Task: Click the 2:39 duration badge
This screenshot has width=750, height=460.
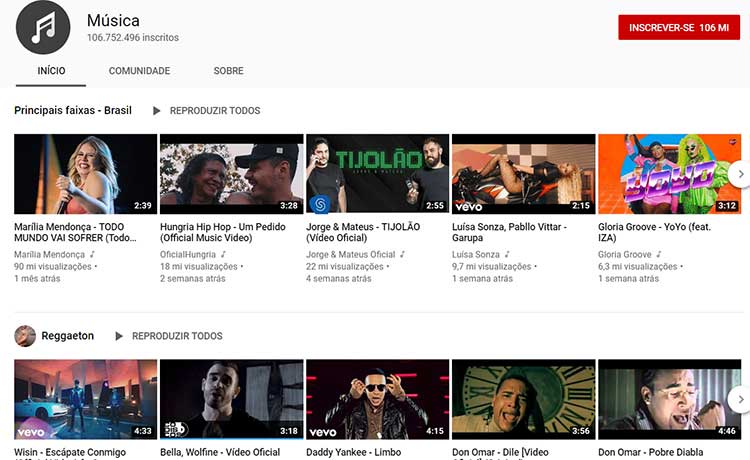Action: click(143, 206)
